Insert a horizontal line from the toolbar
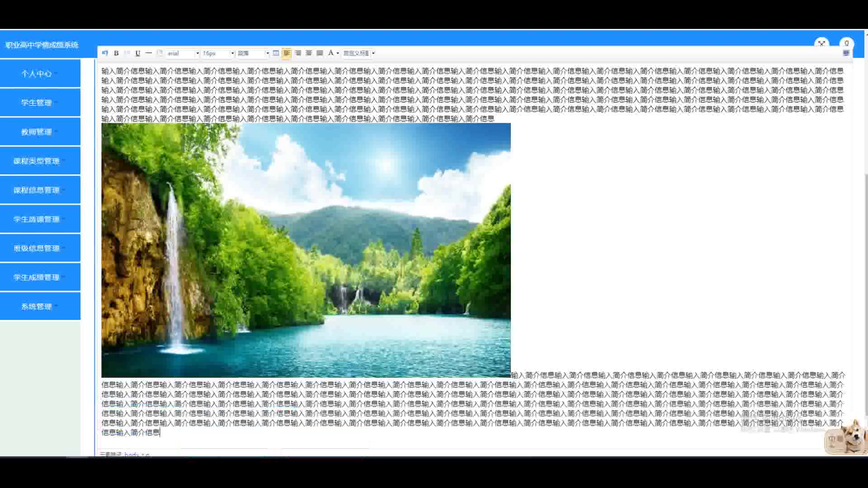Screen dimensions: 868x488 click(x=149, y=53)
